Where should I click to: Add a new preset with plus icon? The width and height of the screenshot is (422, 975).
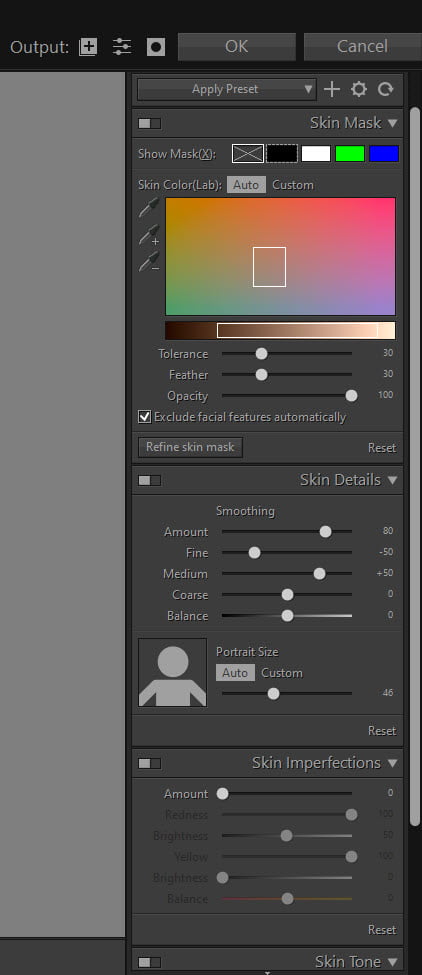point(332,89)
